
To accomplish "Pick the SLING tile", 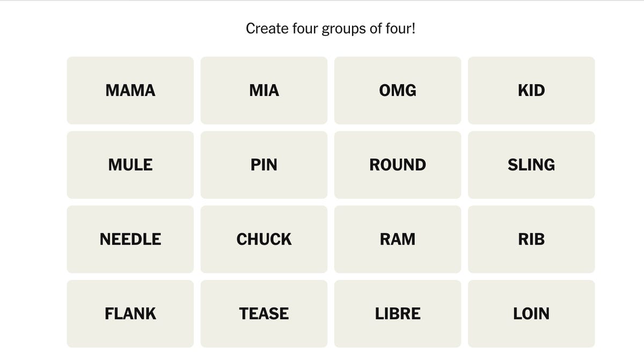I will (x=531, y=165).
